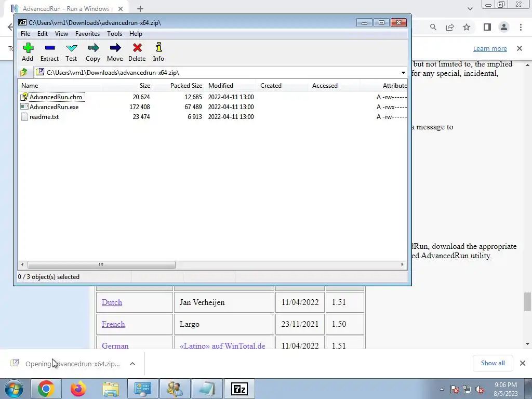Open a new Chrome tab
This screenshot has width=532, height=399.
tap(140, 9)
